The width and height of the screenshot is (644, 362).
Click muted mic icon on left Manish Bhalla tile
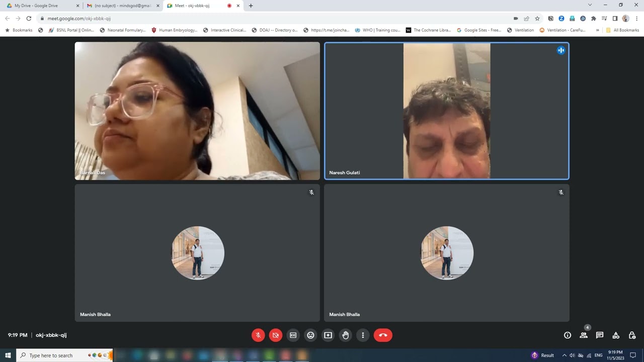[x=311, y=193]
